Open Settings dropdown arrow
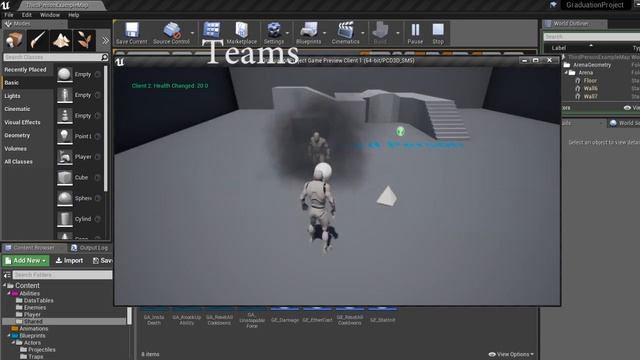Viewport: 640px width, 360px height. [x=287, y=33]
